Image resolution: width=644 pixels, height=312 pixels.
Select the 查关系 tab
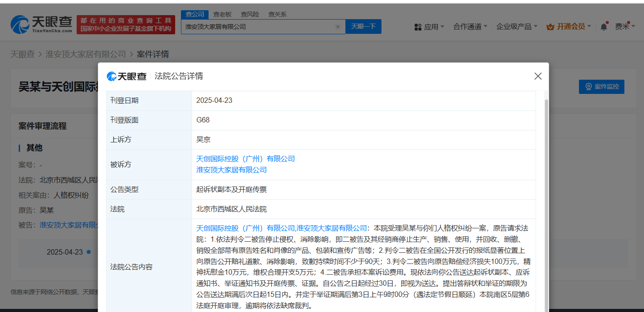tap(277, 14)
